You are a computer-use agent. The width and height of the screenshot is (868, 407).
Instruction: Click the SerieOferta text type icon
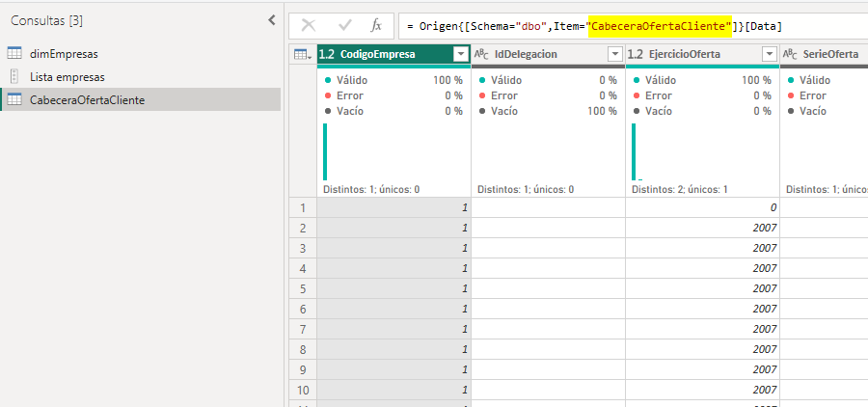pos(790,55)
